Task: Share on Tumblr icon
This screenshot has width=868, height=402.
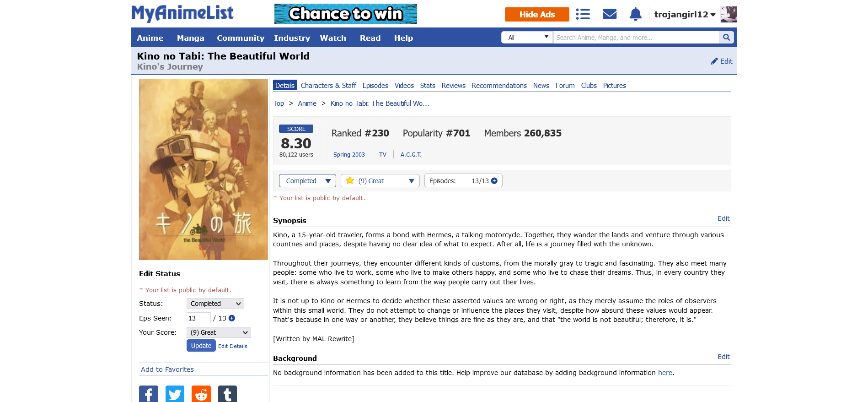Action: (227, 394)
